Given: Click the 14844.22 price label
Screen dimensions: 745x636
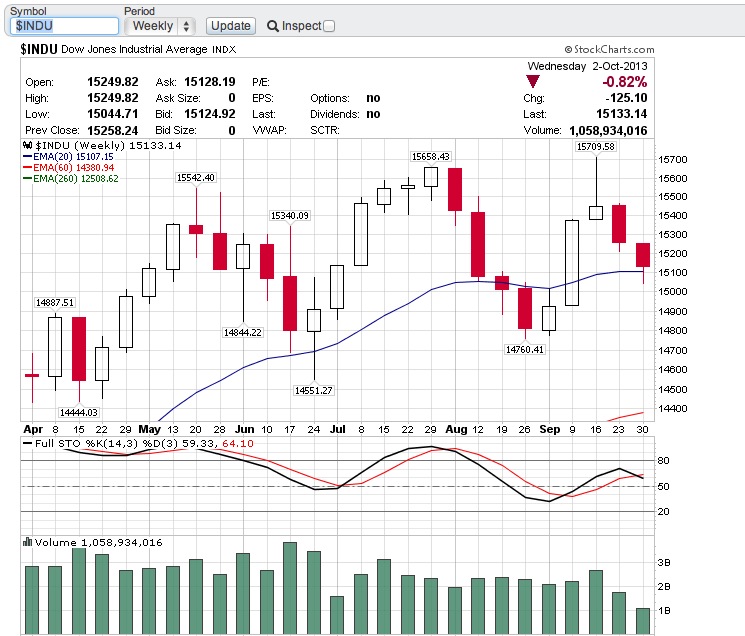Looking at the screenshot, I should [243, 332].
